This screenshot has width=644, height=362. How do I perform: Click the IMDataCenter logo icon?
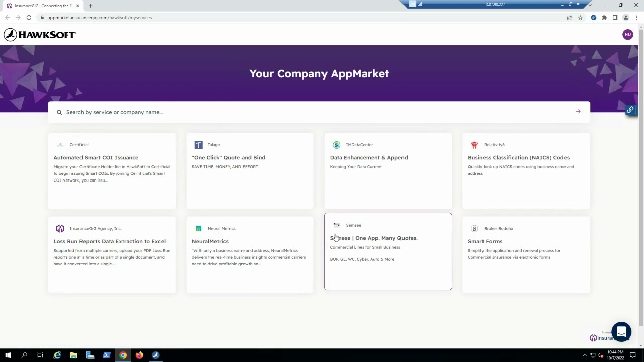[336, 145]
